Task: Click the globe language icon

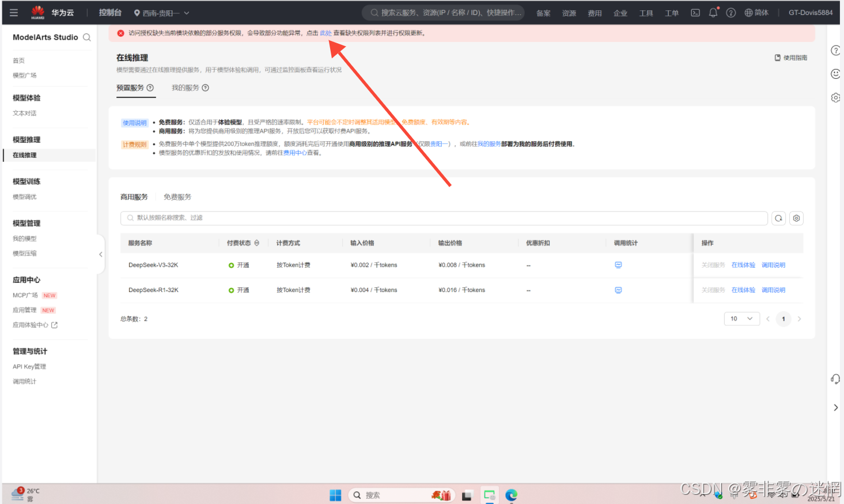Action: (x=748, y=13)
